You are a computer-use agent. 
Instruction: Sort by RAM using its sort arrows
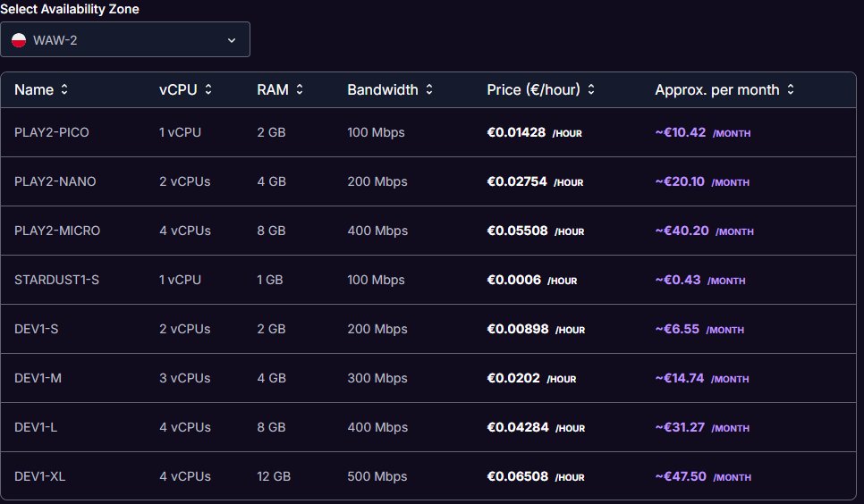(300, 89)
